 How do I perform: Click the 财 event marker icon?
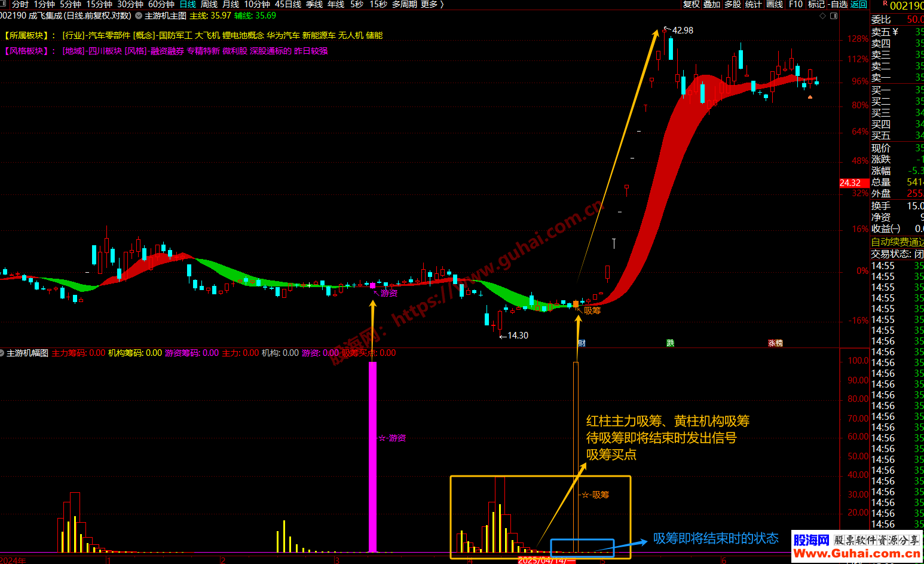tap(582, 343)
